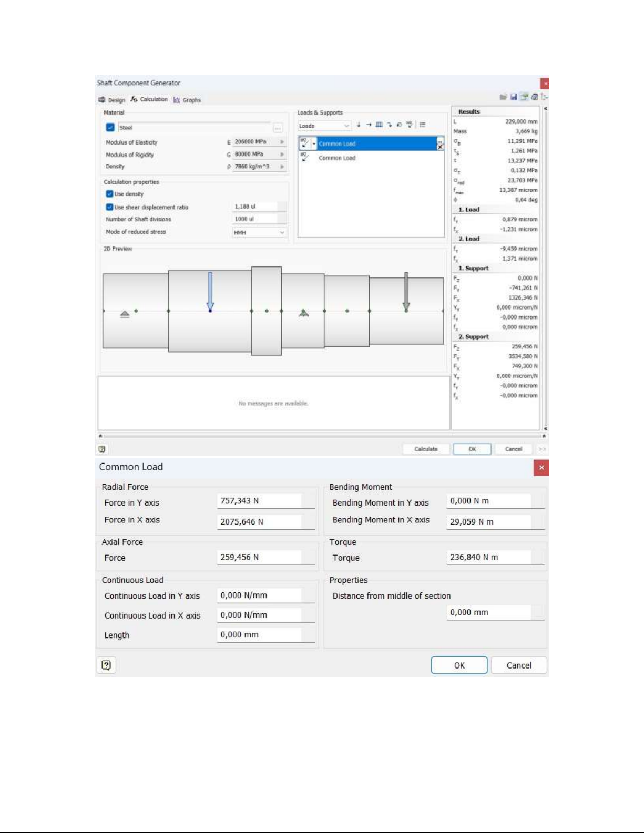Add a common load icon
This screenshot has width=644, height=833.
click(x=409, y=125)
